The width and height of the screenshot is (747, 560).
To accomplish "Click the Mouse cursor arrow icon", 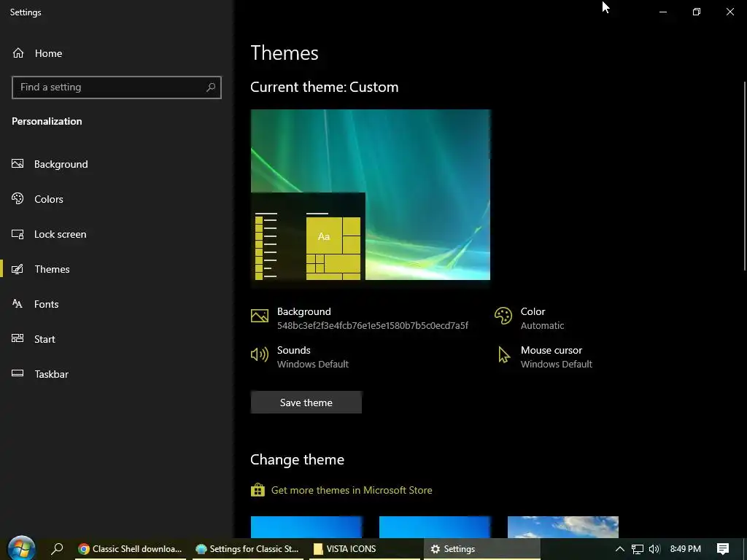I will click(503, 354).
